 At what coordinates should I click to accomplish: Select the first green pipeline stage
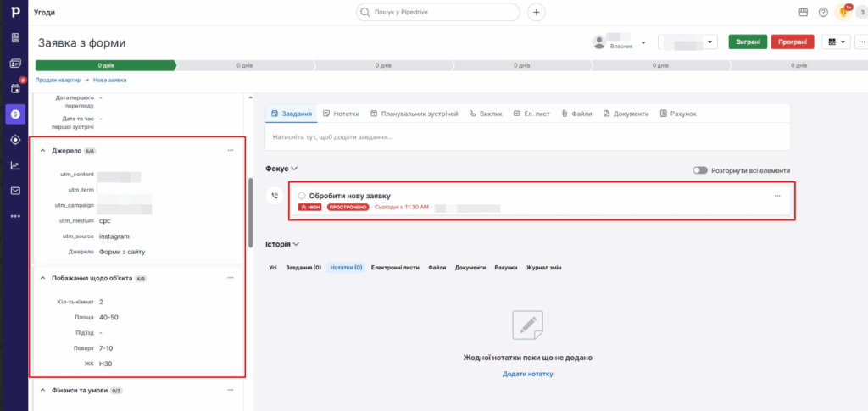click(106, 65)
